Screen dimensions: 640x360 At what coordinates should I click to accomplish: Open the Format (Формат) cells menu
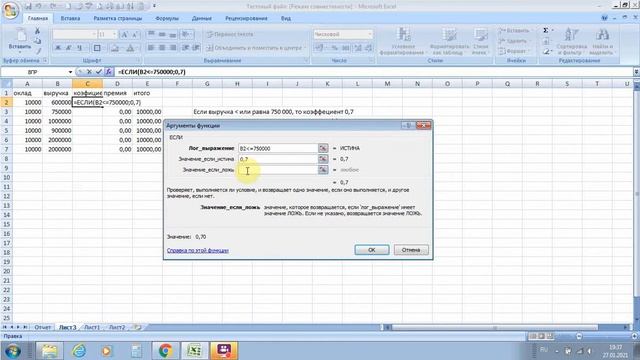pos(513,51)
